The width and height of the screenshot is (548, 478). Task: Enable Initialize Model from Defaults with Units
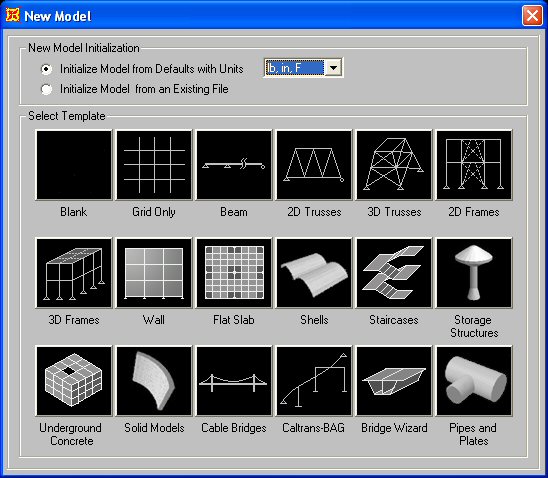46,69
